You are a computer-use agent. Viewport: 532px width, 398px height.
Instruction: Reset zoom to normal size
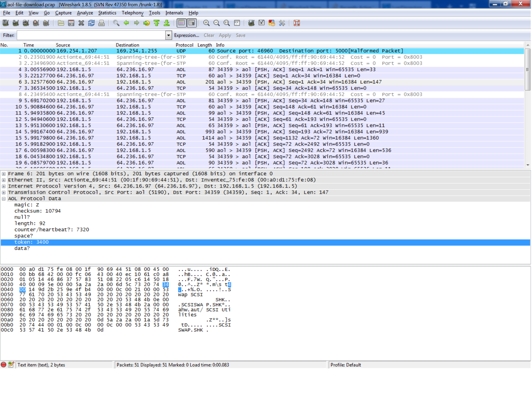tap(227, 23)
